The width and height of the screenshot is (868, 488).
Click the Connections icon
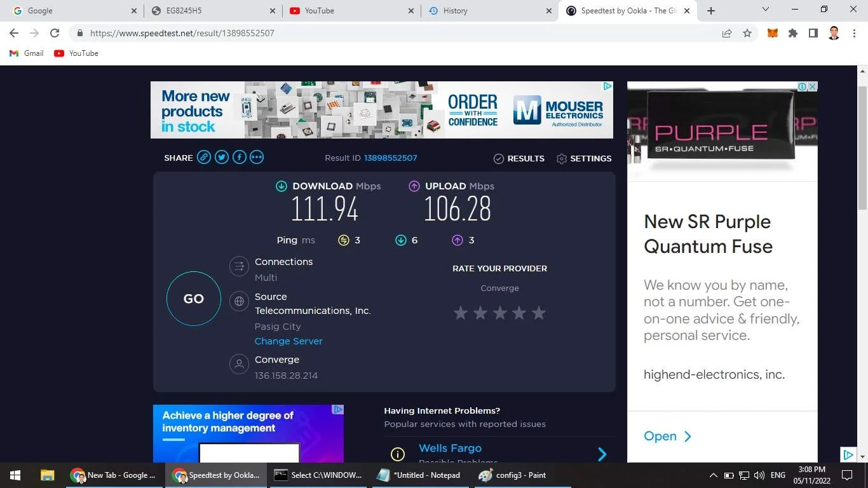239,266
